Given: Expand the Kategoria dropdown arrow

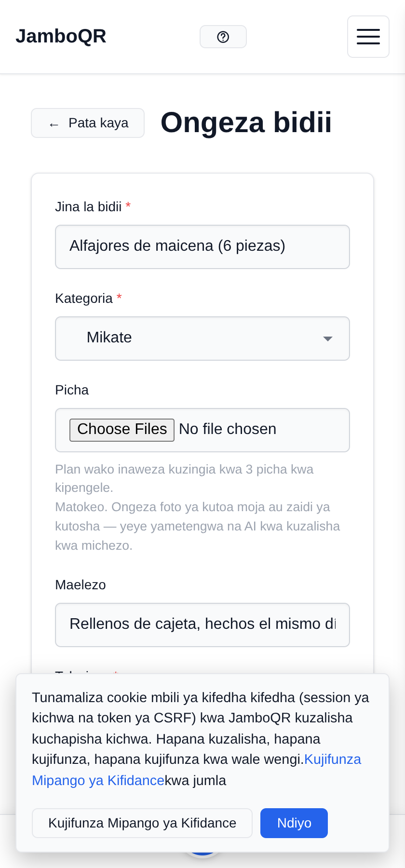Looking at the screenshot, I should tap(328, 339).
